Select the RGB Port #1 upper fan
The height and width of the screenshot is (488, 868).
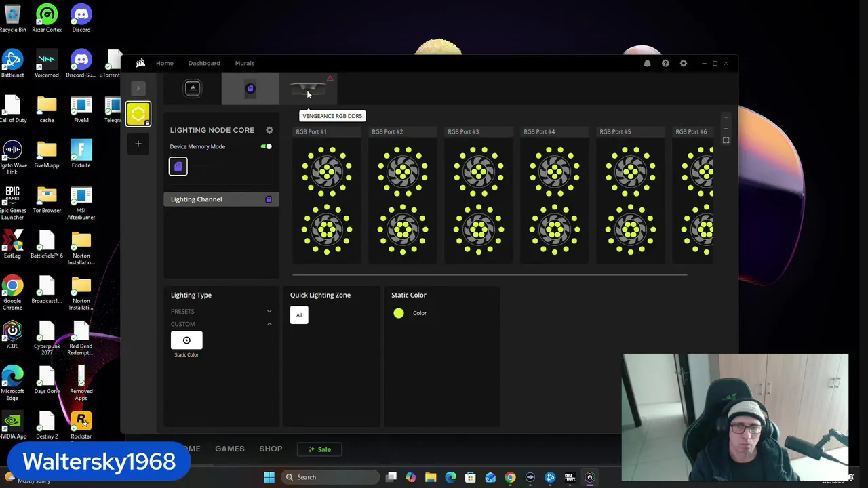[328, 171]
